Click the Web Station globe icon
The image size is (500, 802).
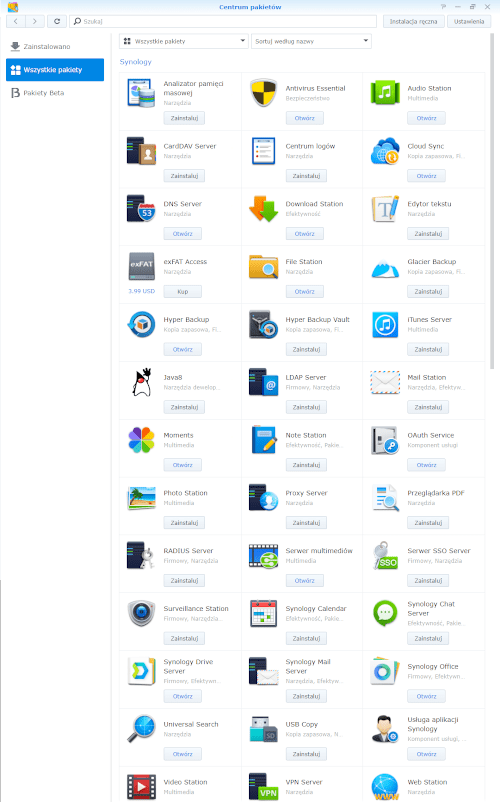tap(385, 787)
